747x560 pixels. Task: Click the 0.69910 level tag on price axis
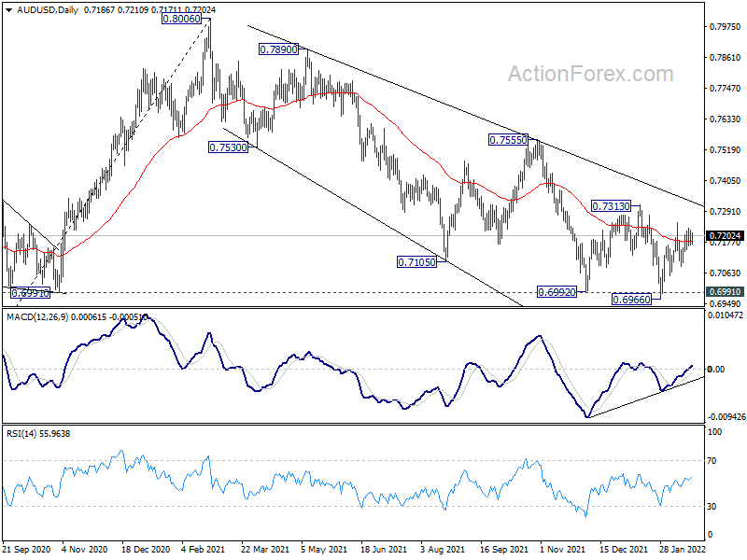pos(726,292)
